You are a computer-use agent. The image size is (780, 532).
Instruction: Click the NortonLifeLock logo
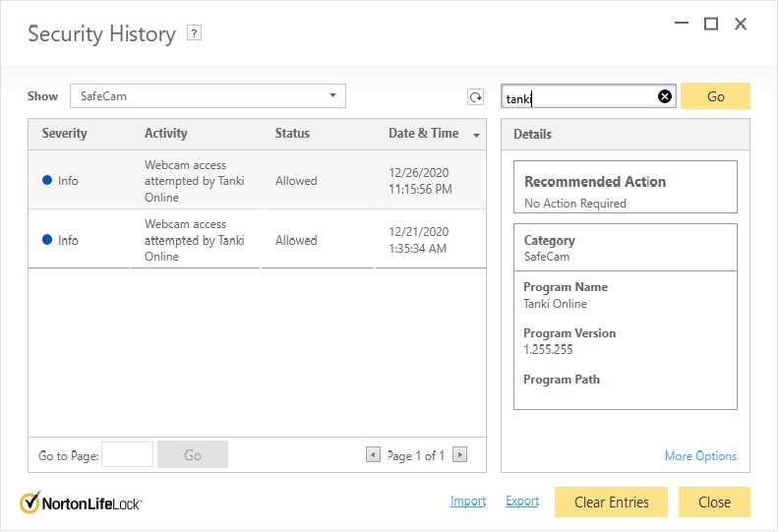[81, 502]
